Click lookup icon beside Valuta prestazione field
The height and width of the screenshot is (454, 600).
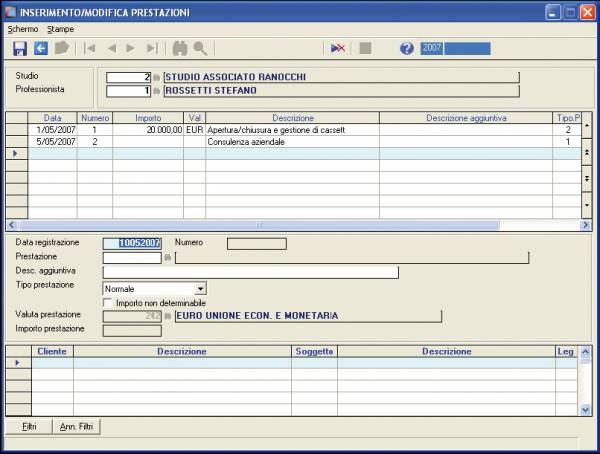pyautogui.click(x=167, y=316)
